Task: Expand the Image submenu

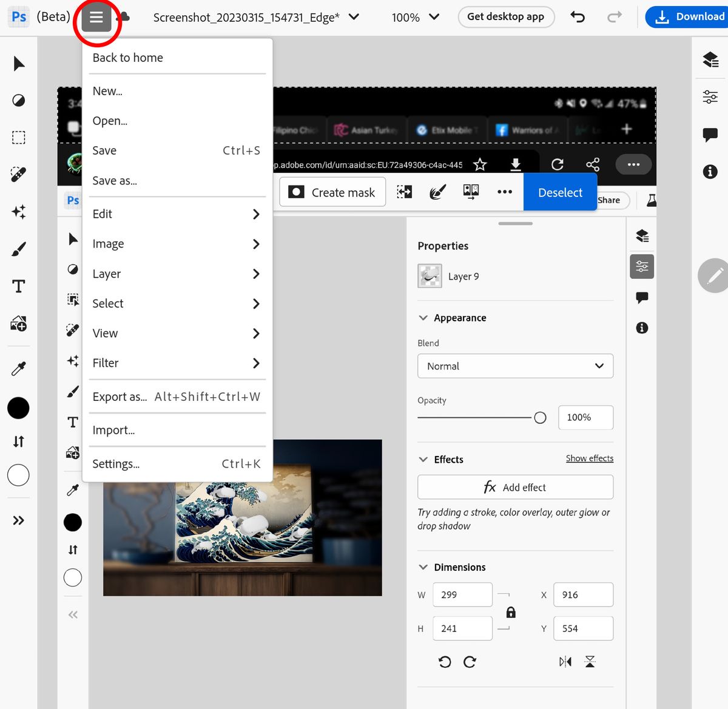Action: point(177,244)
